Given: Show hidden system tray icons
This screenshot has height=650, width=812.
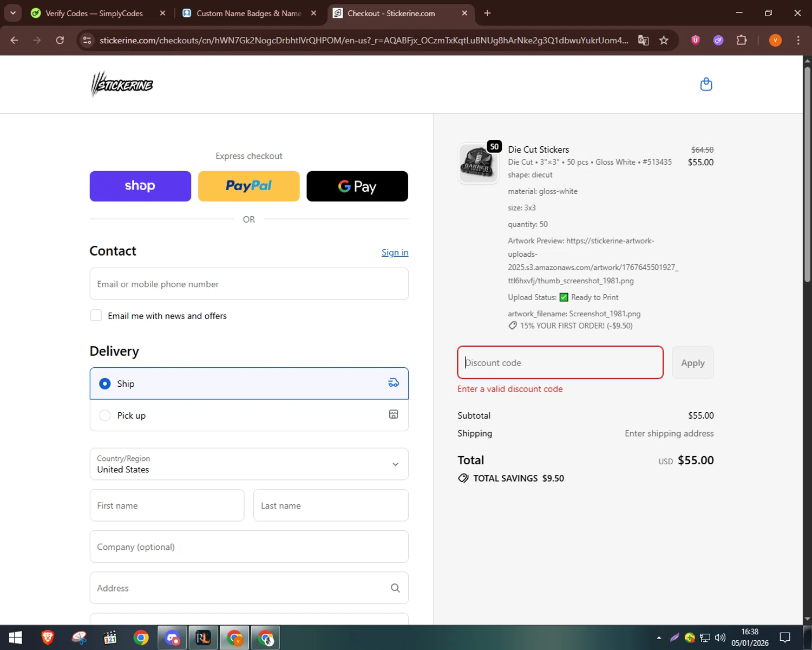Looking at the screenshot, I should point(659,638).
